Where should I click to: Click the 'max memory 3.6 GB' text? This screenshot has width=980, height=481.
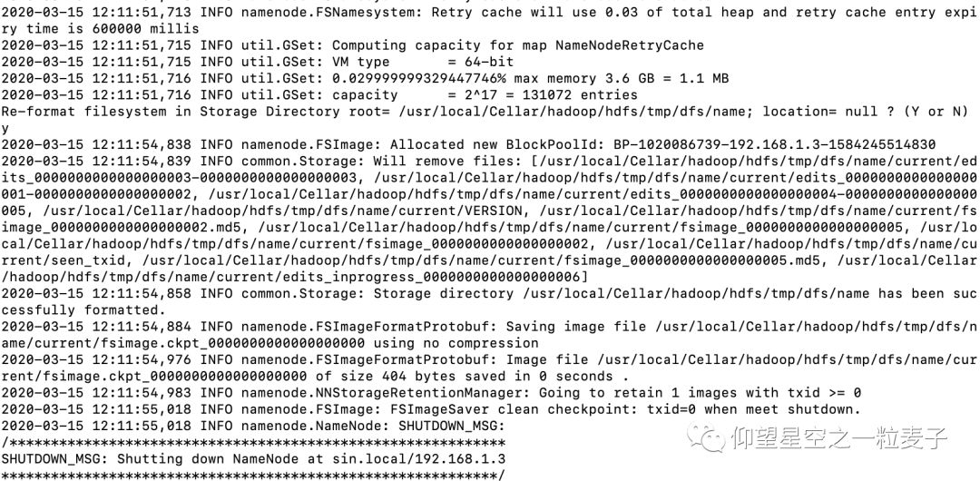click(x=575, y=79)
